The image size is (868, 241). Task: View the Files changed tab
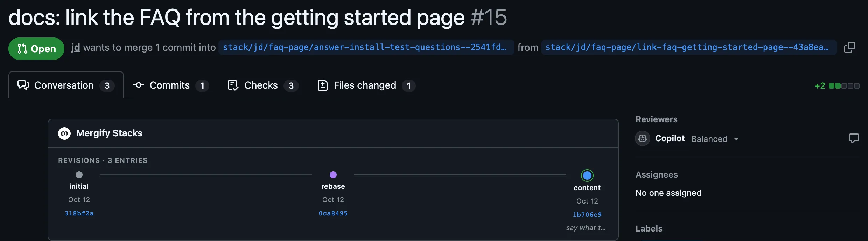[x=366, y=85]
